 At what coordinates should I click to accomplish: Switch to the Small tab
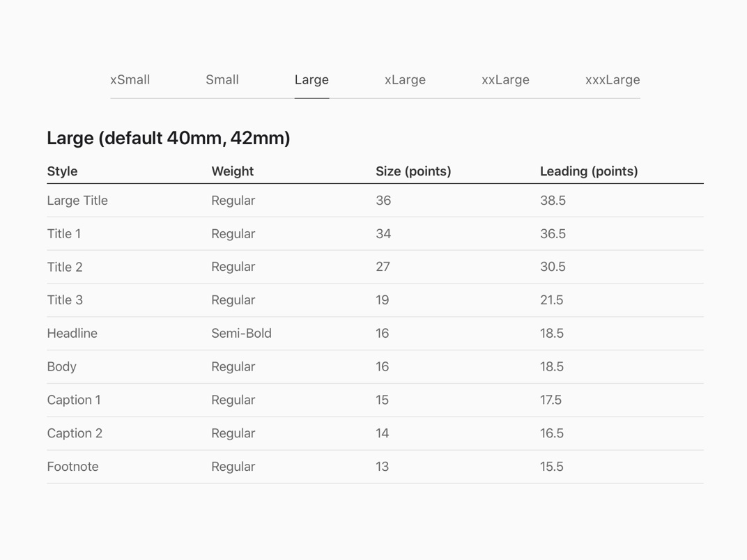(x=222, y=79)
